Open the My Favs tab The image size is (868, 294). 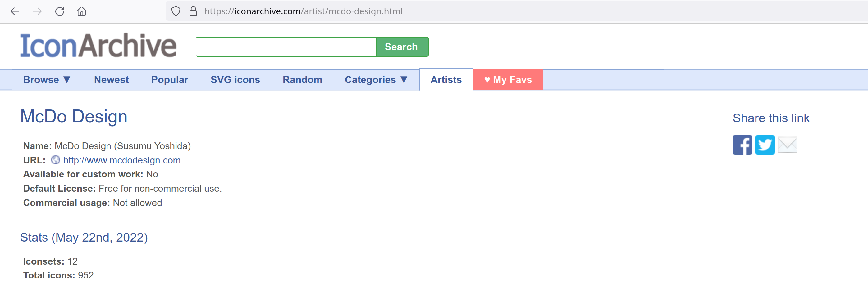(508, 80)
